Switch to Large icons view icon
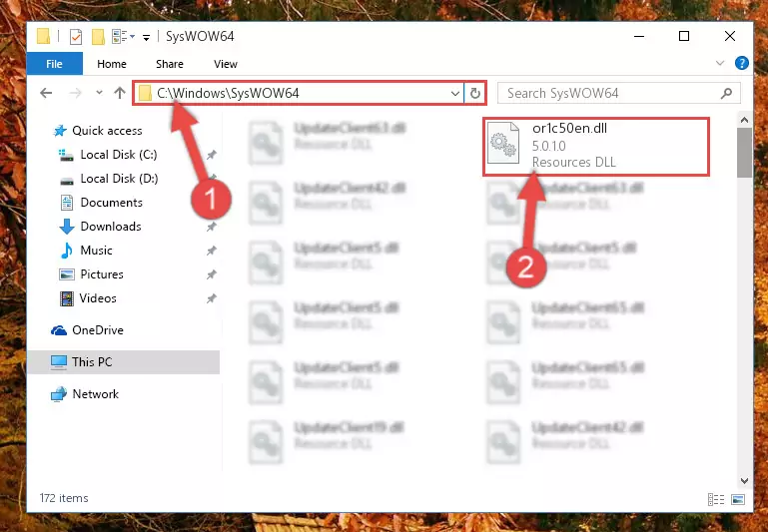Screen dimensions: 768x532 tap(738, 499)
